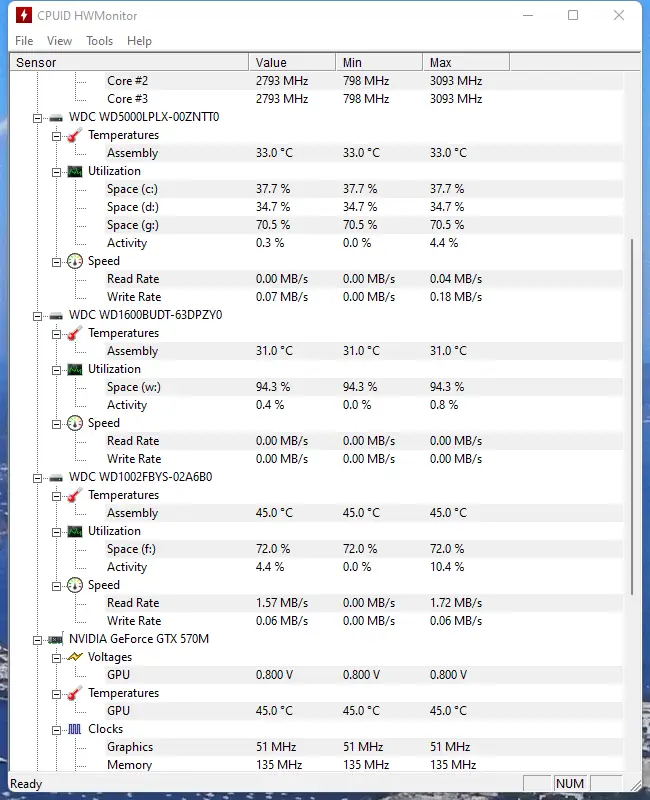Click the Sensor column header
The image size is (650, 800).
point(128,62)
